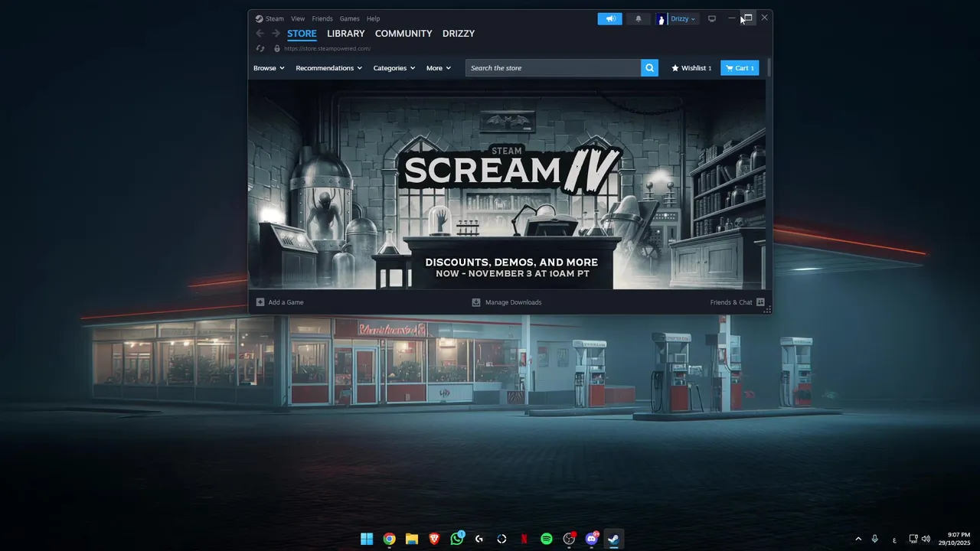The height and width of the screenshot is (551, 980).
Task: Click the microphone icon in system tray
Action: [874, 539]
